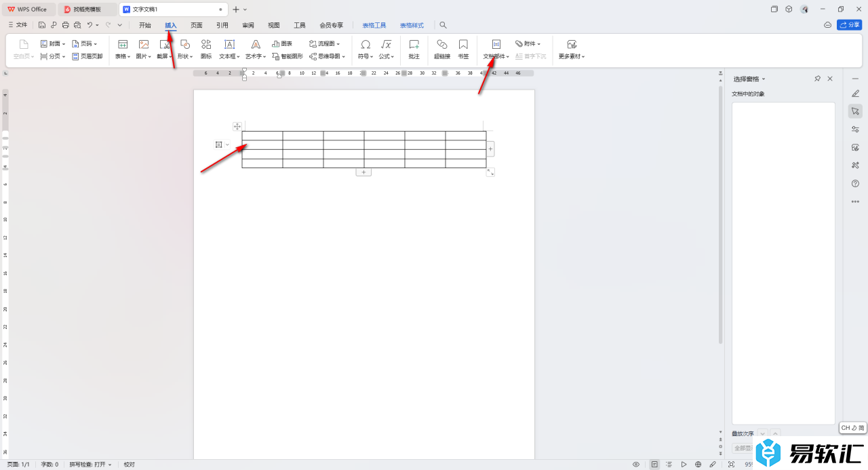Insert a picture via 图片
The image size is (868, 470).
[x=144, y=50]
